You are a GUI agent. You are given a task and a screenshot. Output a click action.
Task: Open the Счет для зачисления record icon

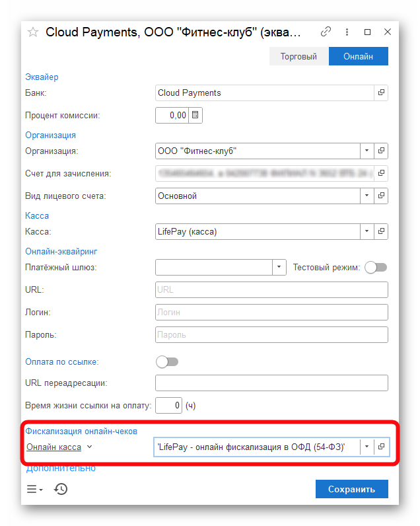point(381,173)
